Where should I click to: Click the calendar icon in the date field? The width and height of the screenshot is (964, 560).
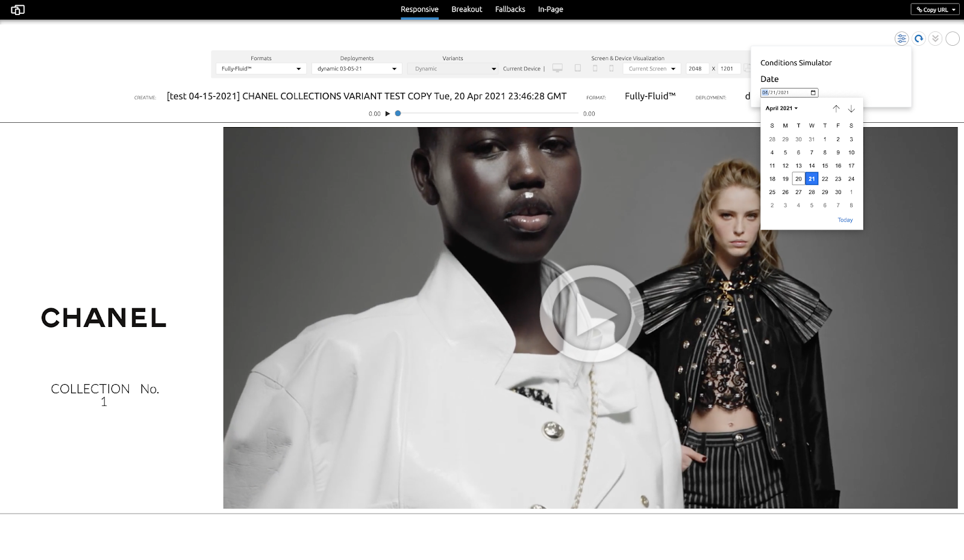(813, 93)
